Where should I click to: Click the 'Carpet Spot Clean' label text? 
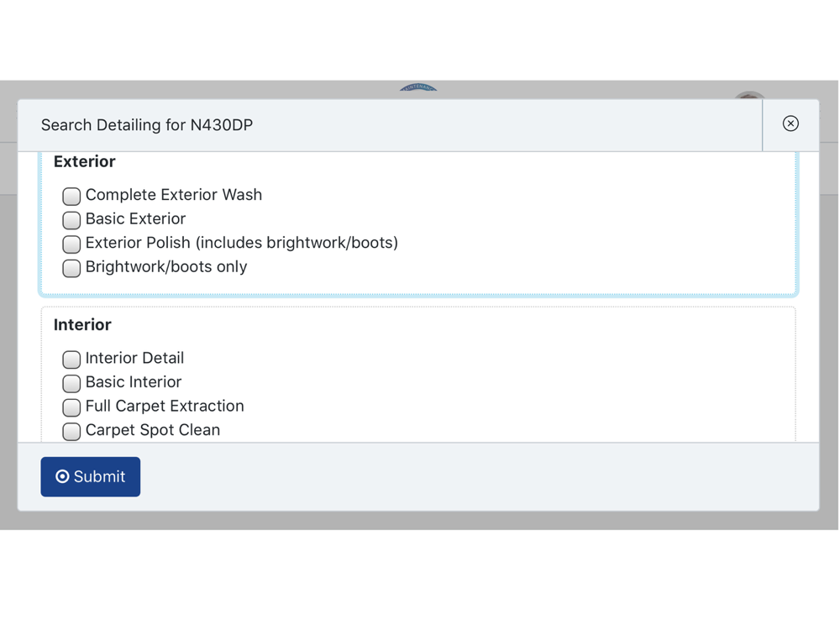(153, 430)
